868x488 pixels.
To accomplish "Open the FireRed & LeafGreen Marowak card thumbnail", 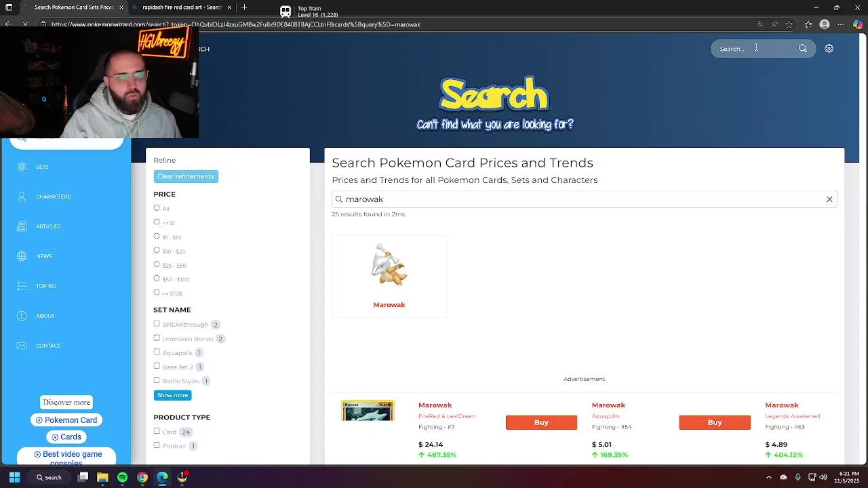I will (368, 411).
